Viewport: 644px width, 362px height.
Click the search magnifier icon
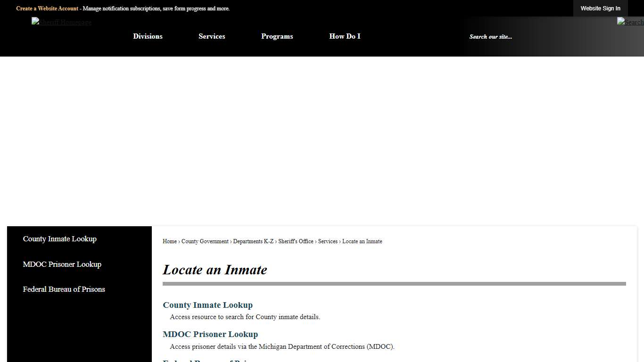[x=630, y=22]
